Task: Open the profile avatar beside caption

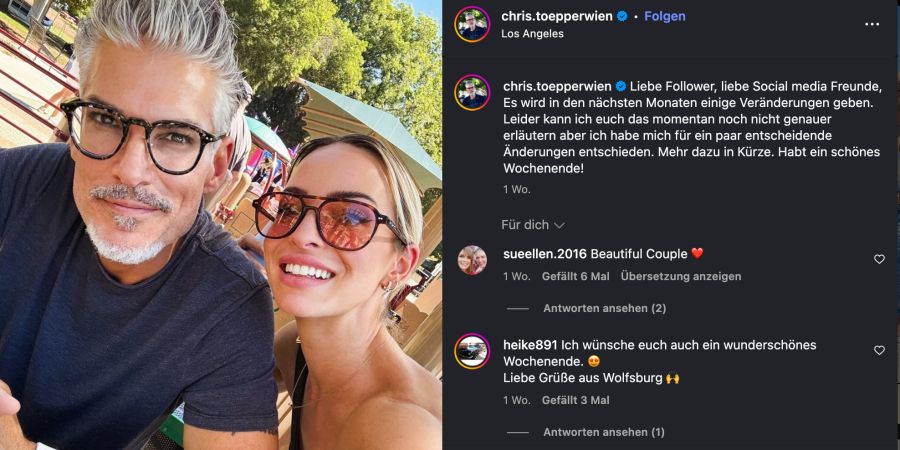Action: [472, 92]
